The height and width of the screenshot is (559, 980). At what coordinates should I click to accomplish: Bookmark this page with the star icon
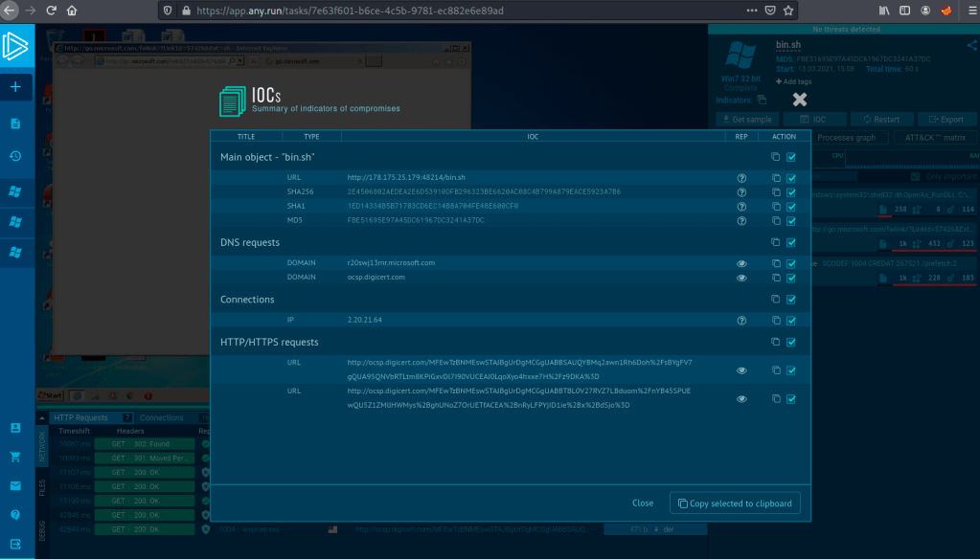[x=790, y=11]
